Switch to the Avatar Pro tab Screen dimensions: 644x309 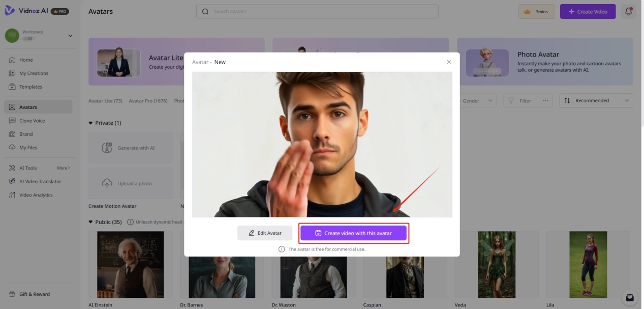[148, 101]
